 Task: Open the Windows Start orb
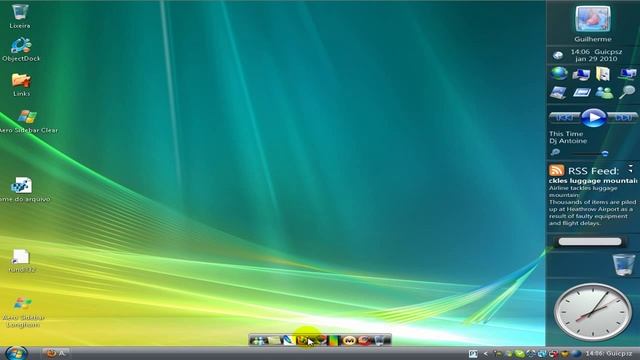(16, 353)
